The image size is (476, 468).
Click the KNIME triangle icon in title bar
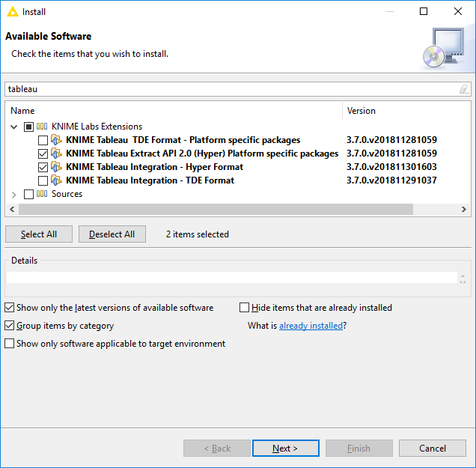[x=13, y=12]
